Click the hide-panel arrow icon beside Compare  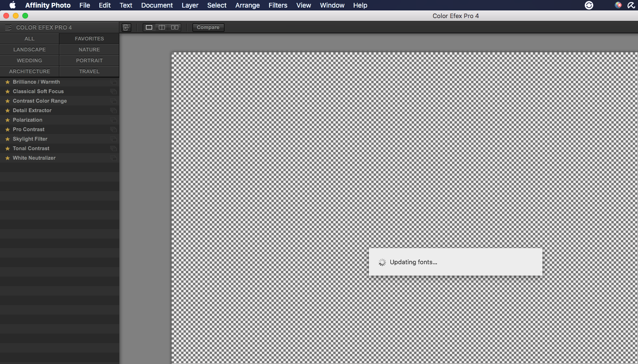(x=126, y=28)
